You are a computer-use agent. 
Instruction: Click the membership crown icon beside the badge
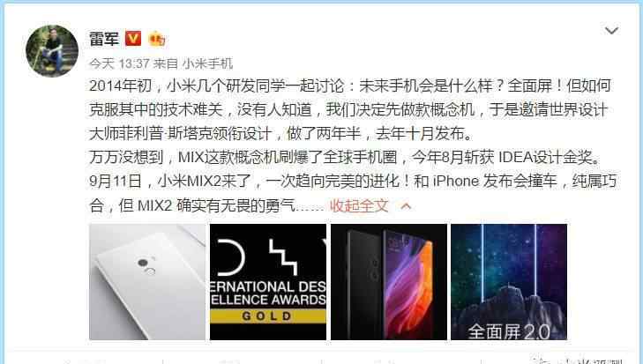[x=157, y=39]
